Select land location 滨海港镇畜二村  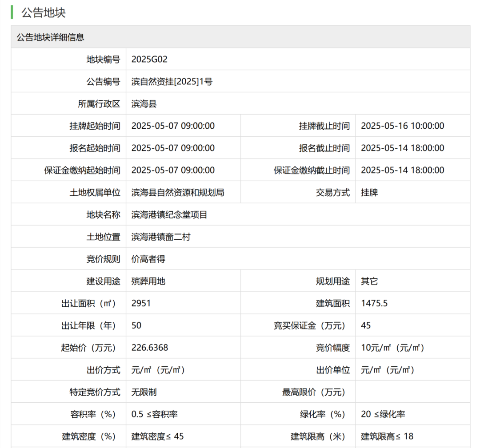tap(161, 237)
